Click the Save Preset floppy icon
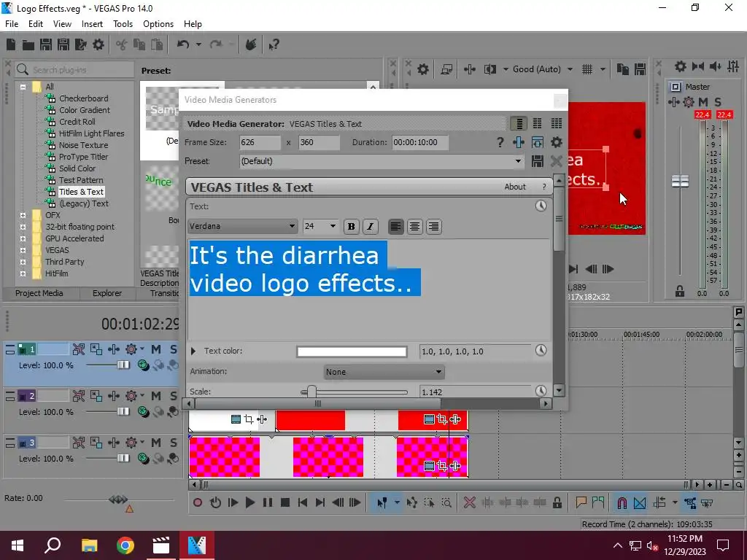Viewport: 747px width, 560px height. pyautogui.click(x=538, y=161)
